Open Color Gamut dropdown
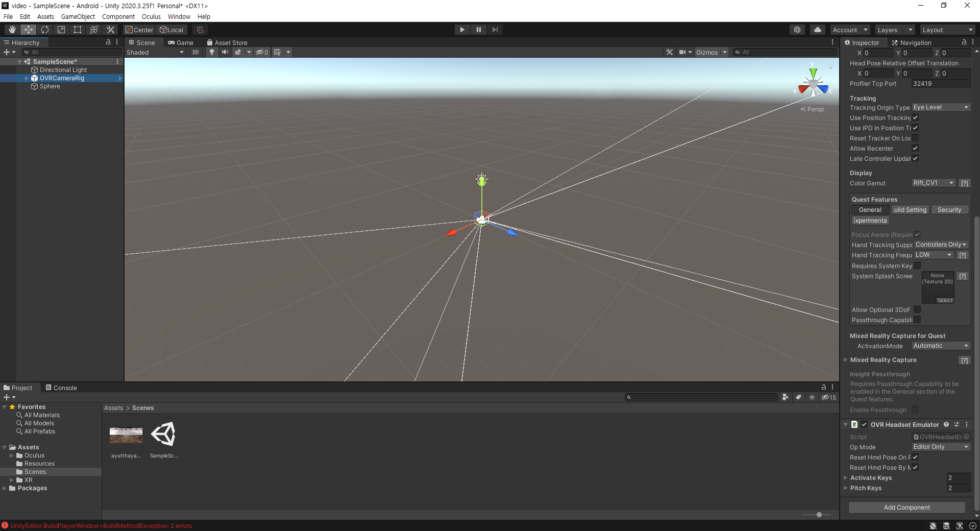 click(x=934, y=183)
